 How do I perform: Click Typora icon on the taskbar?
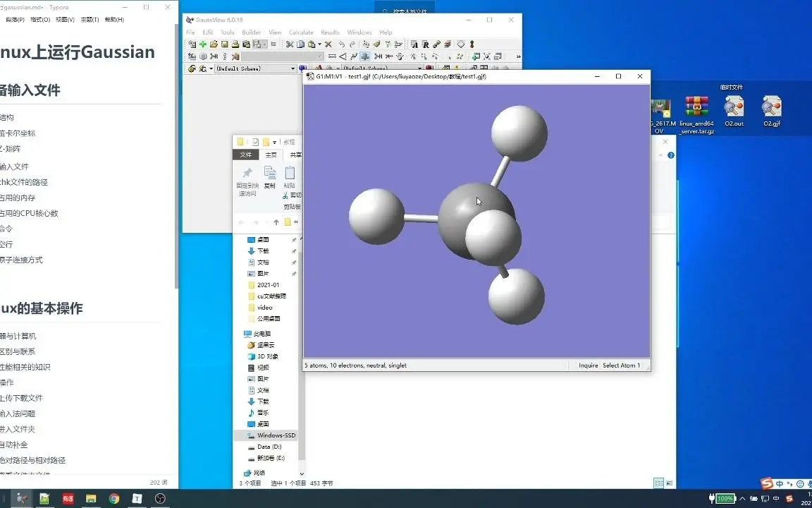pyautogui.click(x=137, y=499)
